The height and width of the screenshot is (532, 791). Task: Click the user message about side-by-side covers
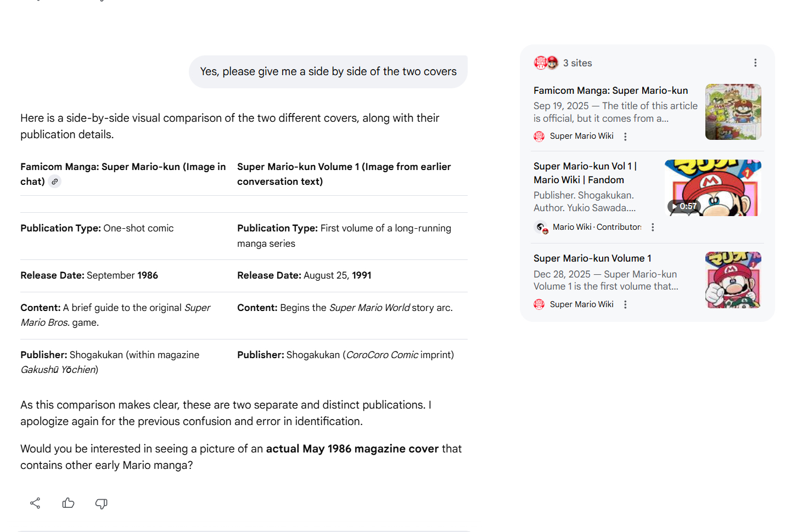click(x=328, y=72)
